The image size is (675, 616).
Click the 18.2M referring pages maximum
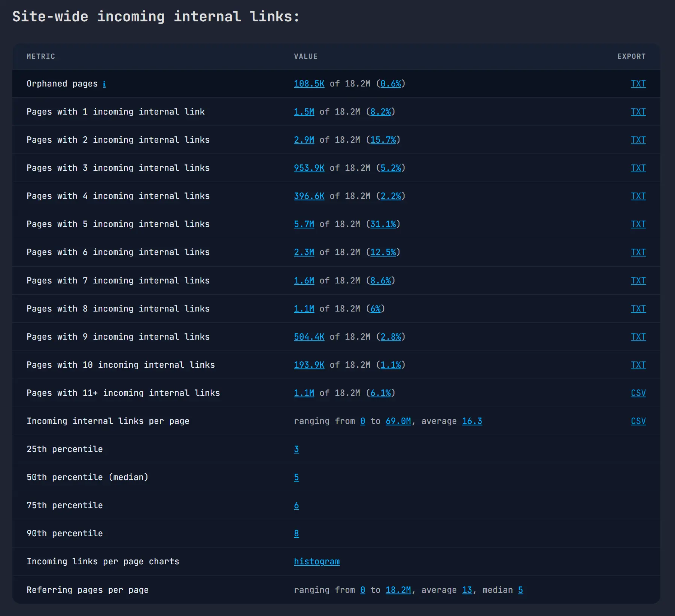tap(398, 590)
